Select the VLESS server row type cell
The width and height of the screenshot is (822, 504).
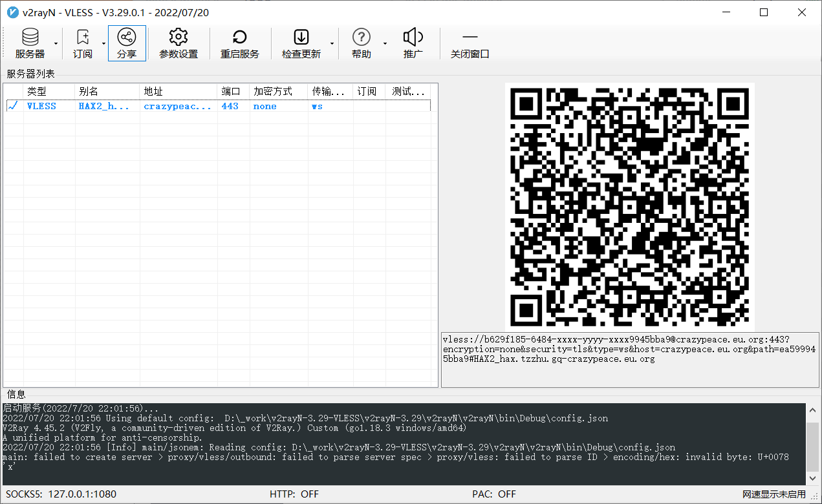41,106
